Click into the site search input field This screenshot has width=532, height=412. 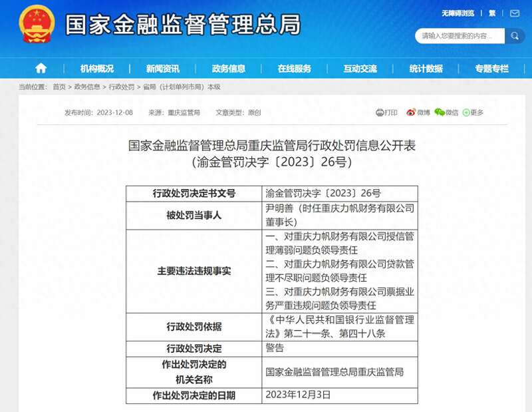pos(460,36)
